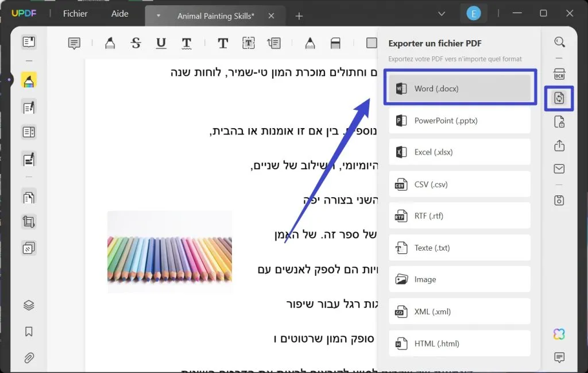Viewport: 588px width, 373px height.
Task: Expand the tab list chevron near top right
Action: [440, 13]
